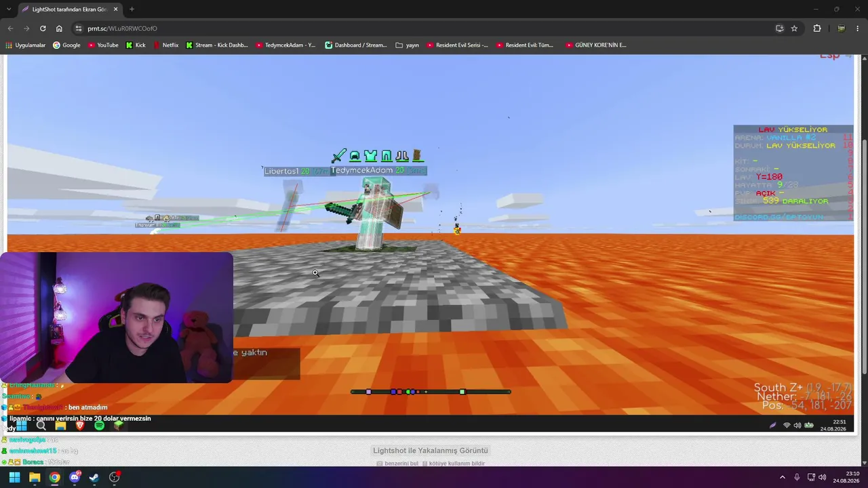The height and width of the screenshot is (488, 868).
Task: Expand the yayın bookmark folder
Action: pos(407,45)
